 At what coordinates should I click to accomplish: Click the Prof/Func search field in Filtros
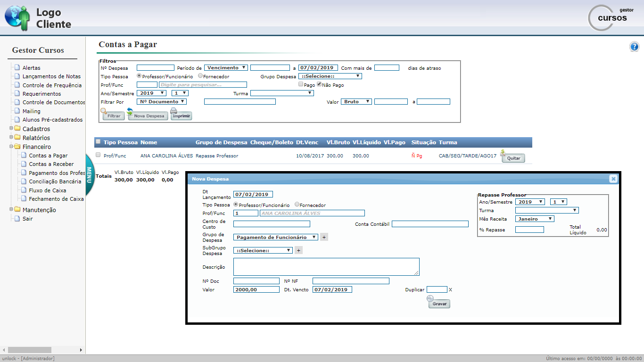click(203, 85)
